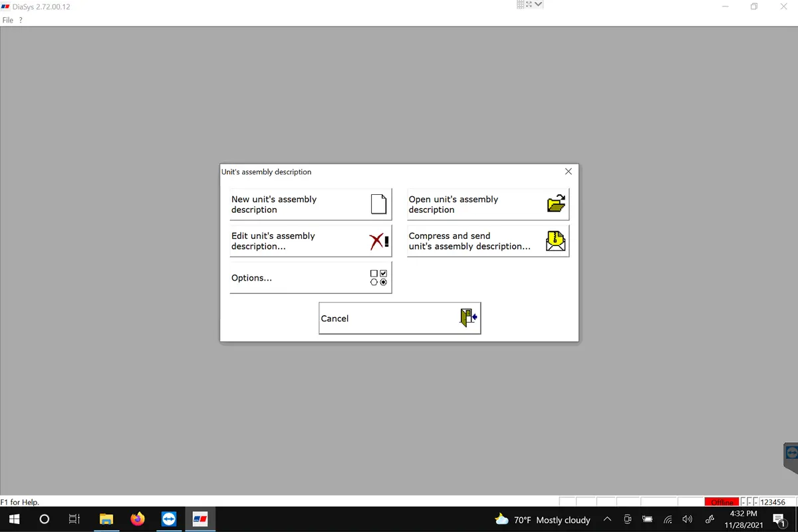The image size is (798, 532).
Task: Cancel the unit's assembly description dialog
Action: (x=400, y=318)
